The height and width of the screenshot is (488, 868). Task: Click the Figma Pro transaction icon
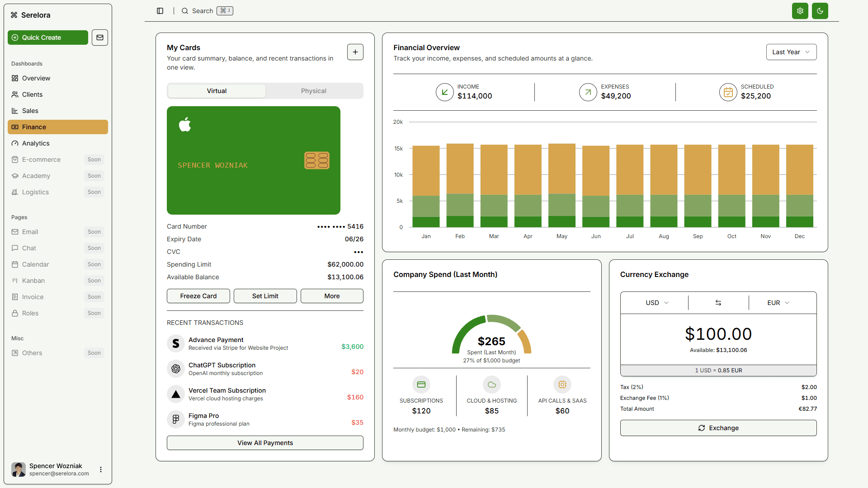click(176, 419)
